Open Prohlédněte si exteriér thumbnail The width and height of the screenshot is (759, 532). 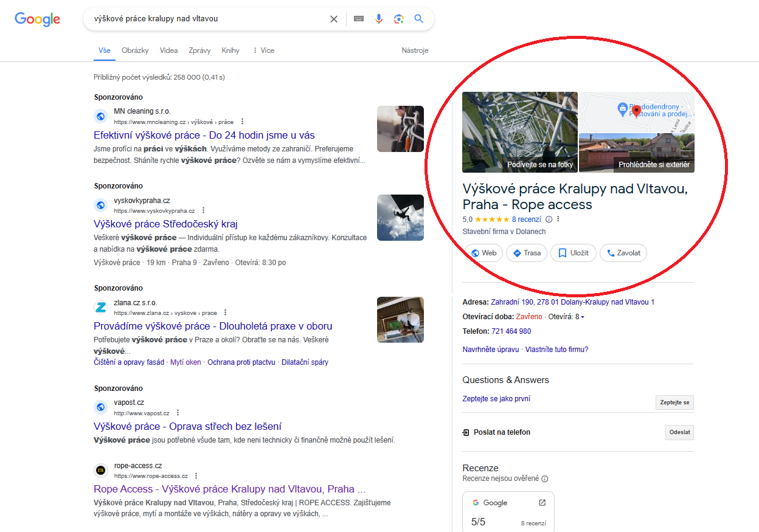637,153
